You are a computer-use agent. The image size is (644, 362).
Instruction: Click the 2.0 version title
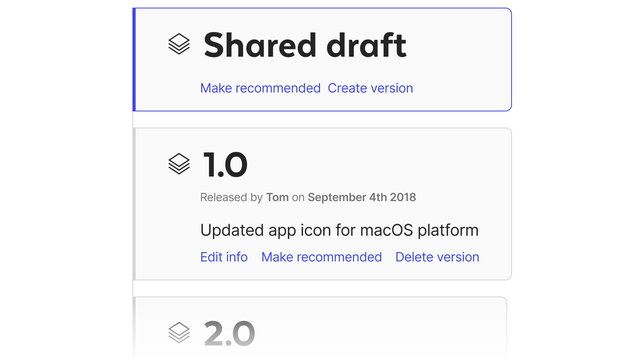pyautogui.click(x=229, y=334)
